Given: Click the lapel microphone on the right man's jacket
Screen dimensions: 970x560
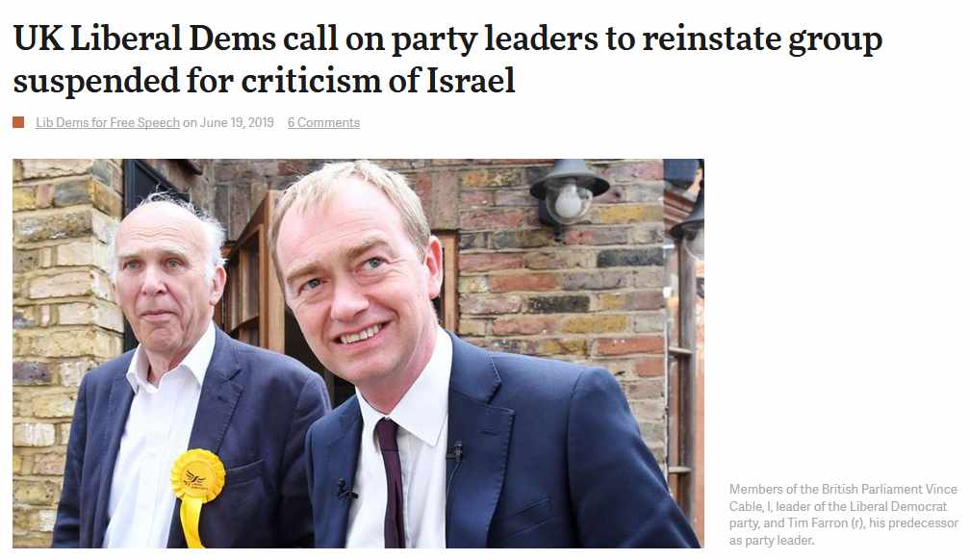Looking at the screenshot, I should coord(456,452).
